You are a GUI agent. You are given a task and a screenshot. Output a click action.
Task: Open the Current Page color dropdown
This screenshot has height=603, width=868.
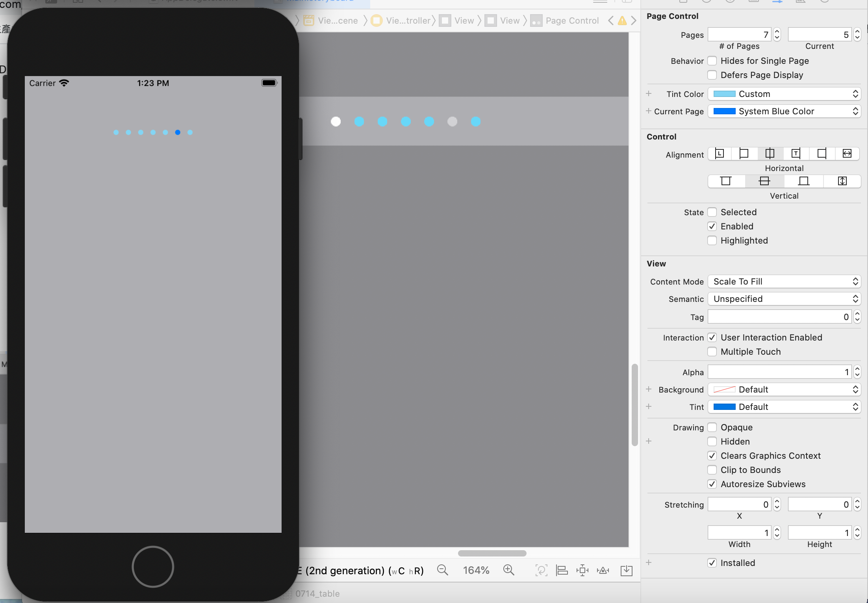(784, 111)
